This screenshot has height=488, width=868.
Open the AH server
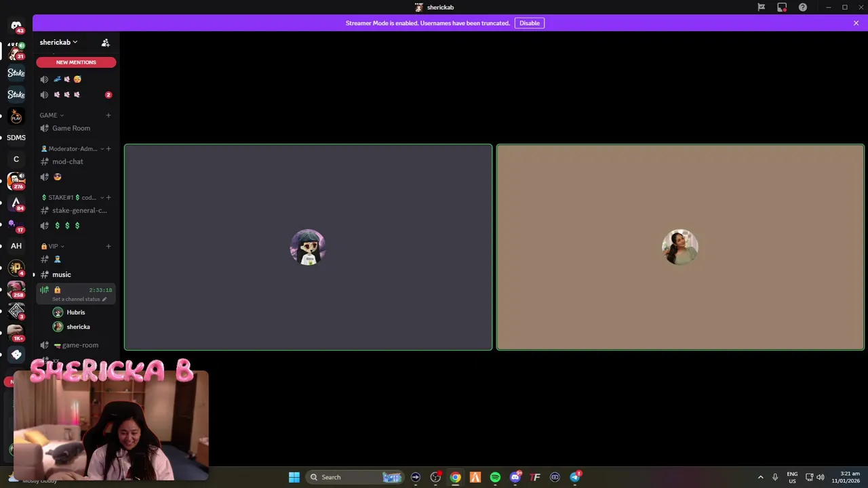pos(16,246)
